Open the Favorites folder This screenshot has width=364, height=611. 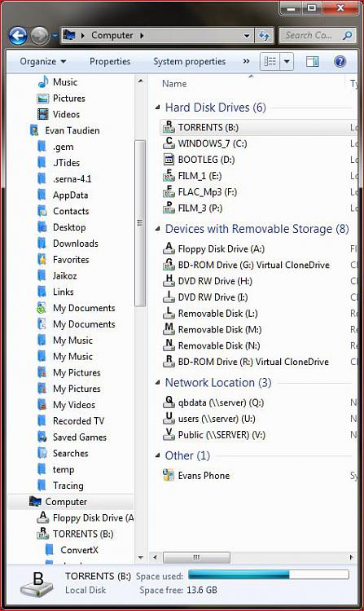[71, 260]
